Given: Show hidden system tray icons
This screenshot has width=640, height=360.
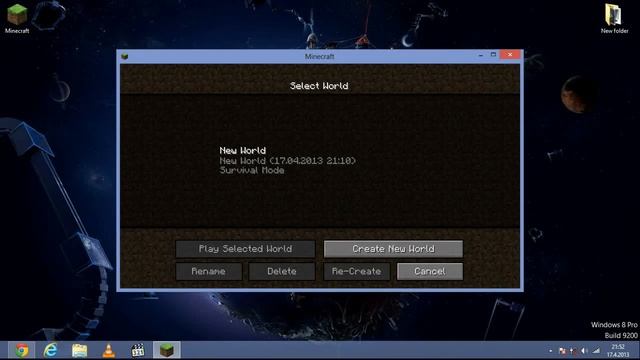Looking at the screenshot, I should (x=551, y=351).
